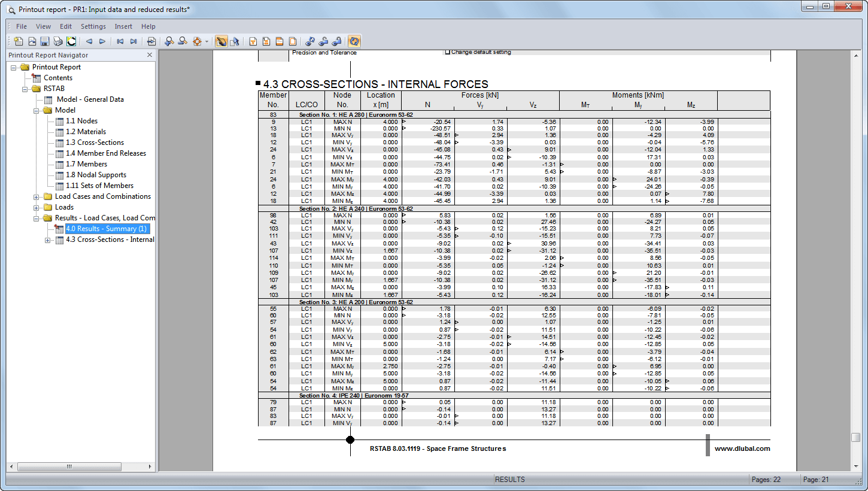
Task: Save the printout report using the toolbar icon
Action: [x=45, y=41]
